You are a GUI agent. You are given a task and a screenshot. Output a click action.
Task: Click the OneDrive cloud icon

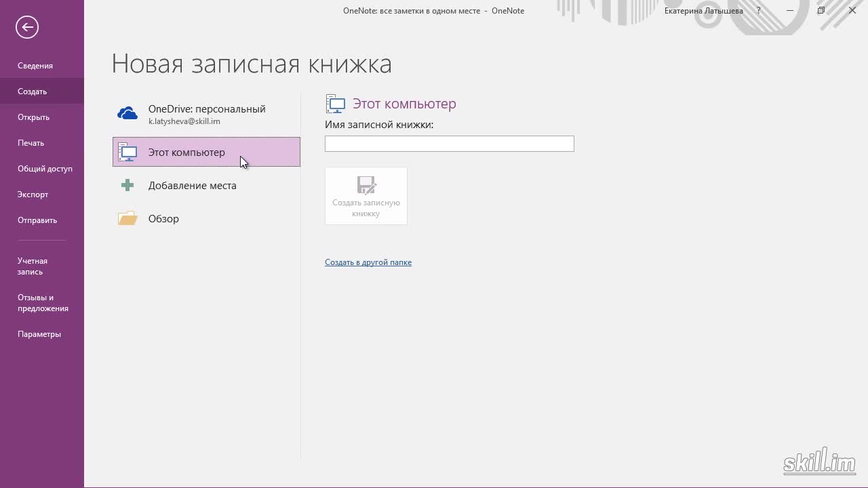[x=127, y=114]
